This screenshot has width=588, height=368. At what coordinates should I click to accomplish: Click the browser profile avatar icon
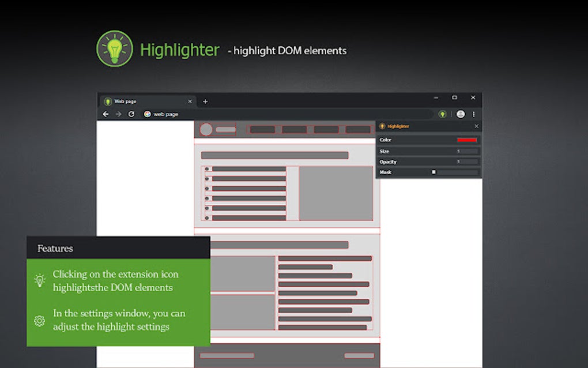459,114
